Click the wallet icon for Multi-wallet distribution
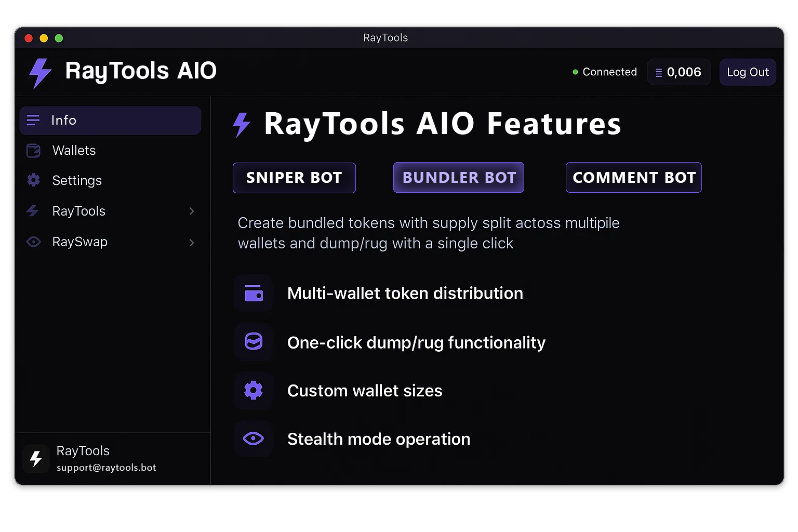The image size is (798, 532). (254, 294)
